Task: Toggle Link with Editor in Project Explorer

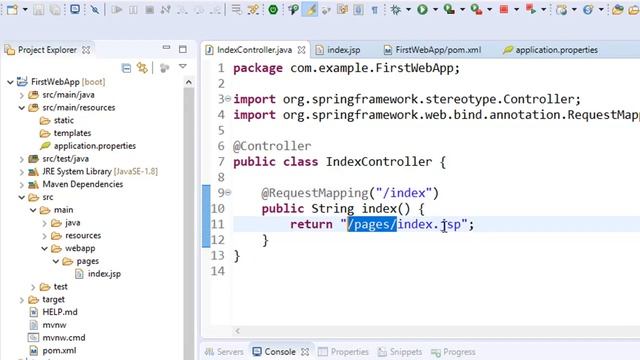Action: 142,68
